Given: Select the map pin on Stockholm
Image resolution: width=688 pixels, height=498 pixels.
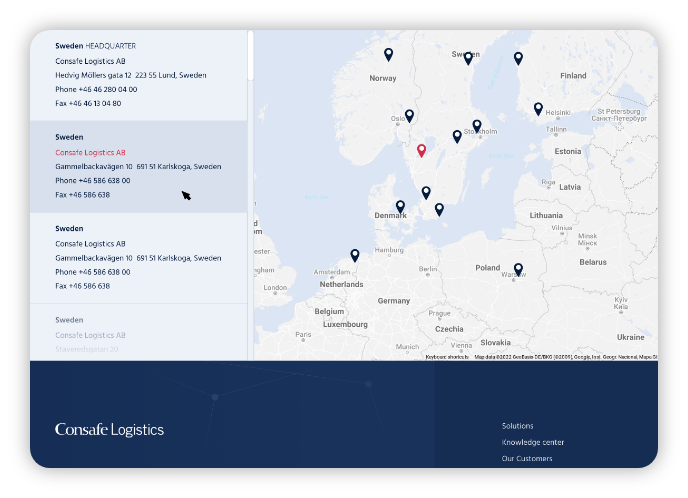Looking at the screenshot, I should click(477, 126).
